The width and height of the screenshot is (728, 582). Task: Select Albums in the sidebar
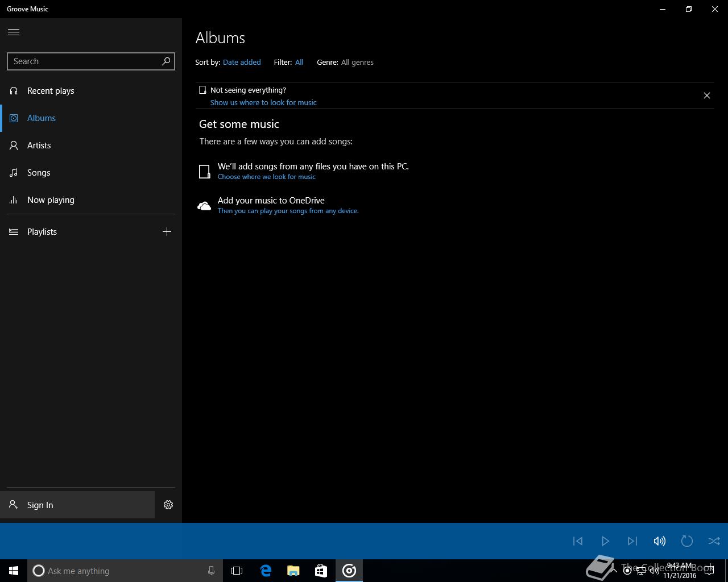click(91, 118)
